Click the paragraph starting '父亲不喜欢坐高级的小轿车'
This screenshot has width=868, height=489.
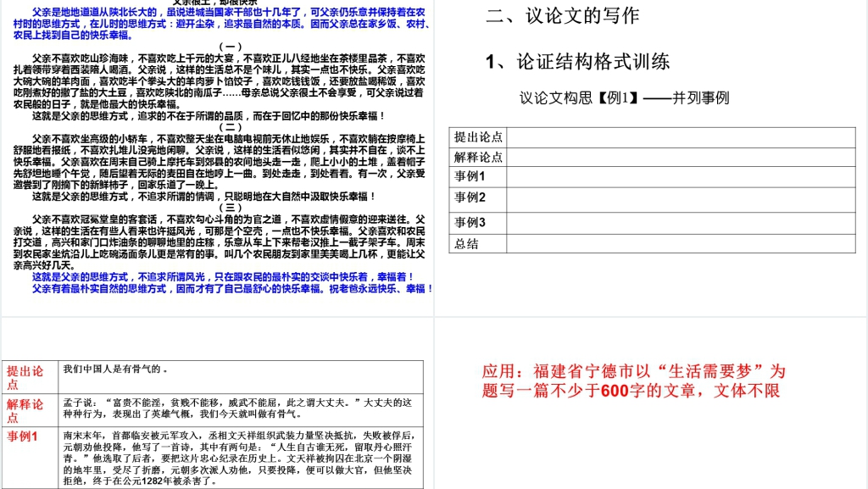click(x=220, y=162)
